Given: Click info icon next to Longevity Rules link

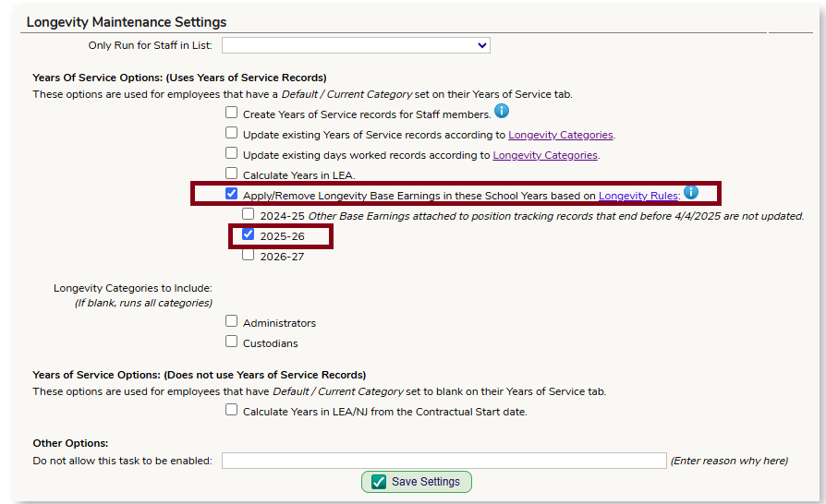Looking at the screenshot, I should [690, 193].
